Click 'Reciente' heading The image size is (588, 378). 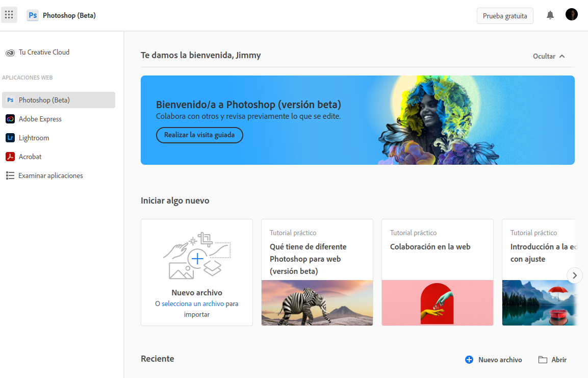click(x=158, y=359)
